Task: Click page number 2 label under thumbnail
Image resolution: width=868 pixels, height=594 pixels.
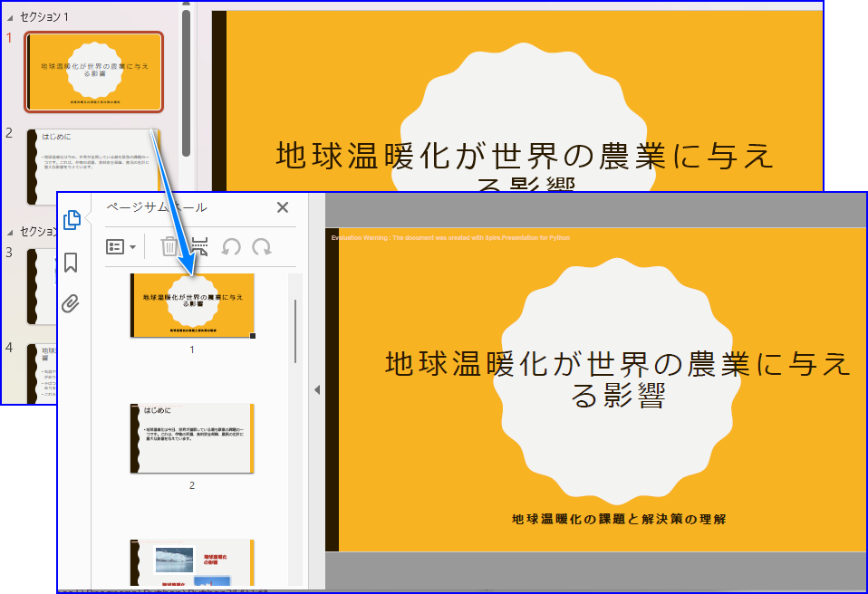Action: 192,485
